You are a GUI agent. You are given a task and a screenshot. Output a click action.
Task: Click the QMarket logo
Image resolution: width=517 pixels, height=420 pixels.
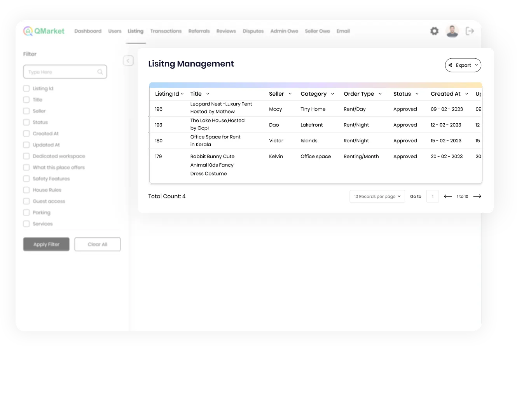[44, 31]
